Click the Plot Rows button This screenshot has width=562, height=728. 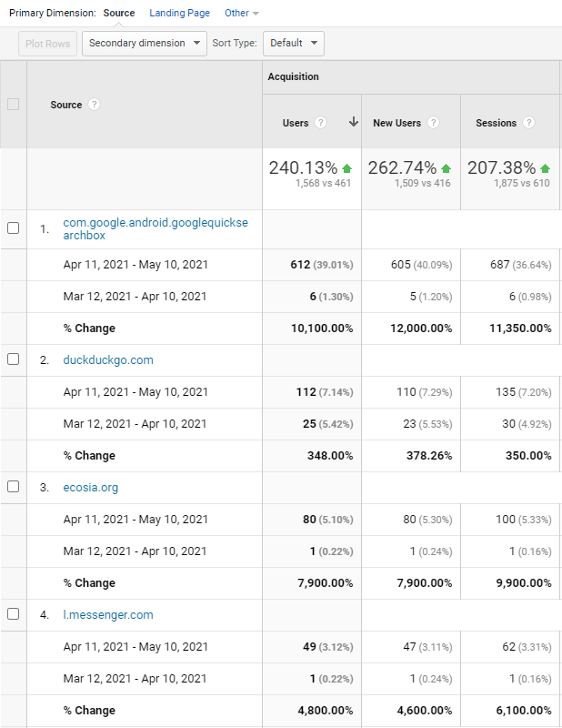click(47, 43)
